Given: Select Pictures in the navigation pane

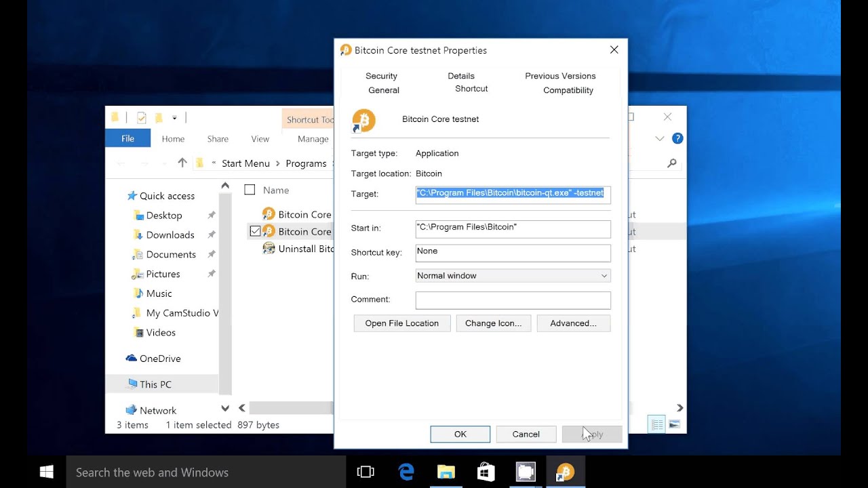Looking at the screenshot, I should tap(163, 274).
